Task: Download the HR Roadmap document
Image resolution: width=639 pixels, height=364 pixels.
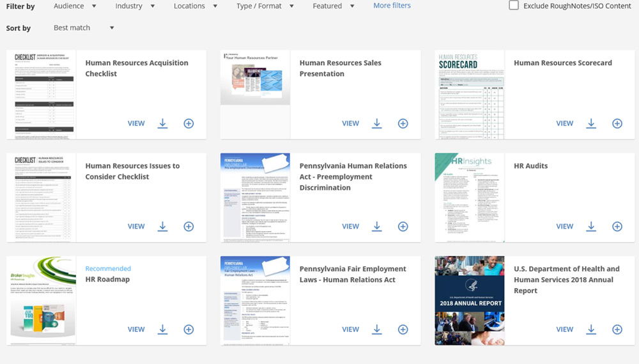Action: [x=162, y=330]
